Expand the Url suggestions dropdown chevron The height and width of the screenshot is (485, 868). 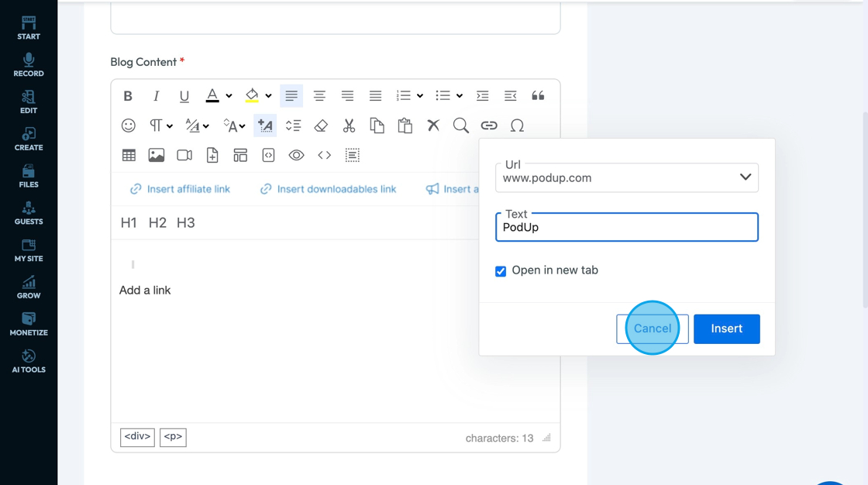point(746,177)
